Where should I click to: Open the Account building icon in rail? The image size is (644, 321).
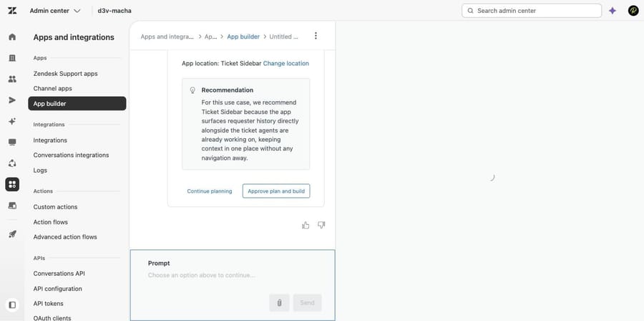pos(12,58)
